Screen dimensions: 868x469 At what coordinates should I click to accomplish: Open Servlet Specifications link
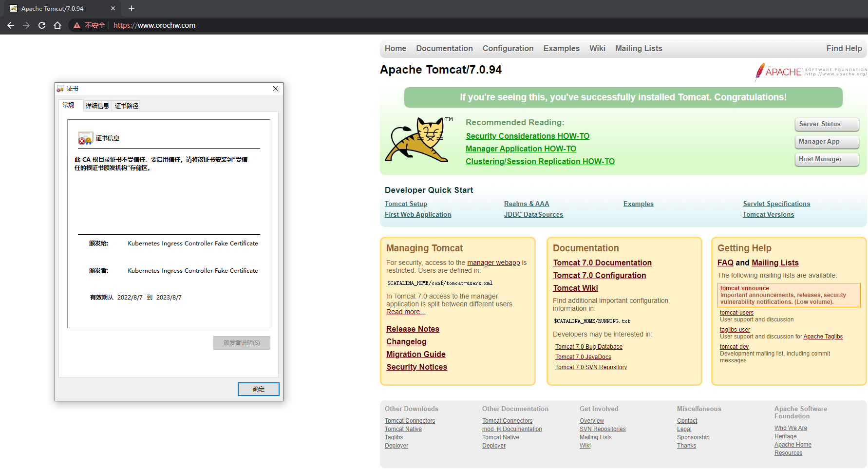point(776,204)
